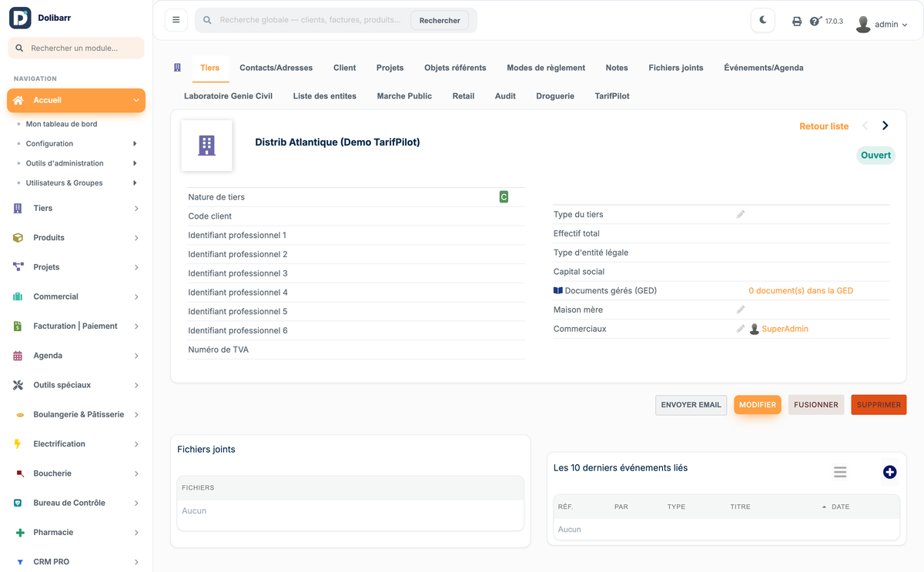Click the Projets icon in sidebar

[x=18, y=267]
